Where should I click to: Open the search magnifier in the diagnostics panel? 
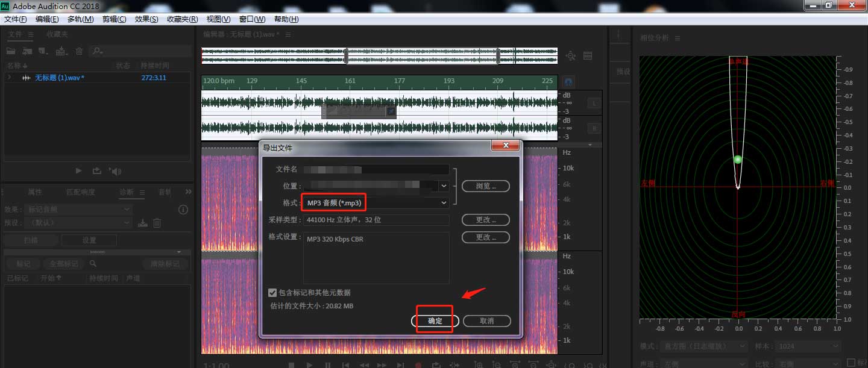(x=92, y=263)
